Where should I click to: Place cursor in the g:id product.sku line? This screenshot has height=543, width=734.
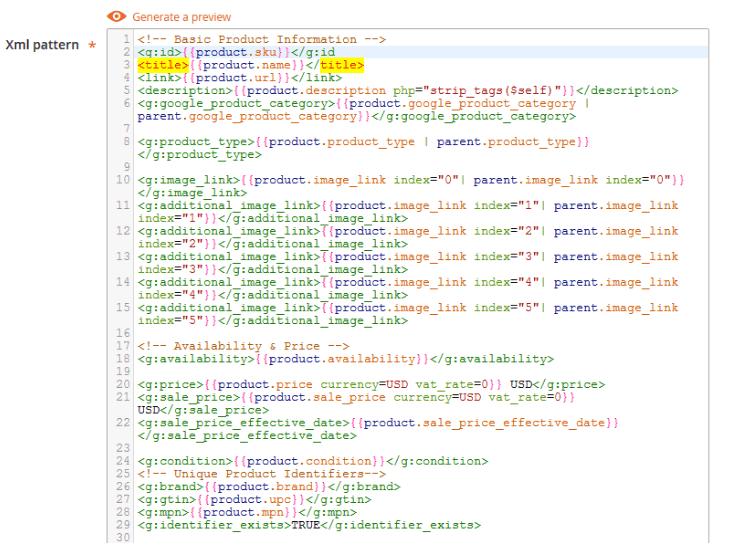pos(236,52)
